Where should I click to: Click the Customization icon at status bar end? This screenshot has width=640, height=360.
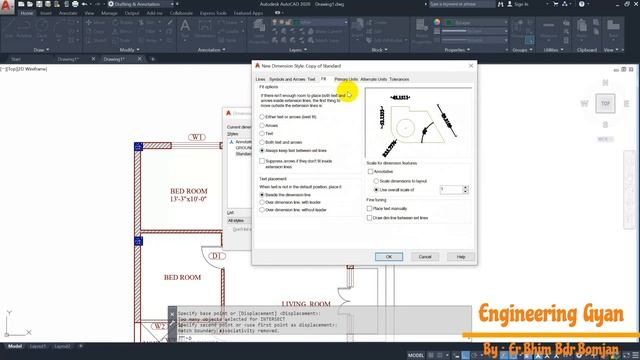[x=636, y=356]
